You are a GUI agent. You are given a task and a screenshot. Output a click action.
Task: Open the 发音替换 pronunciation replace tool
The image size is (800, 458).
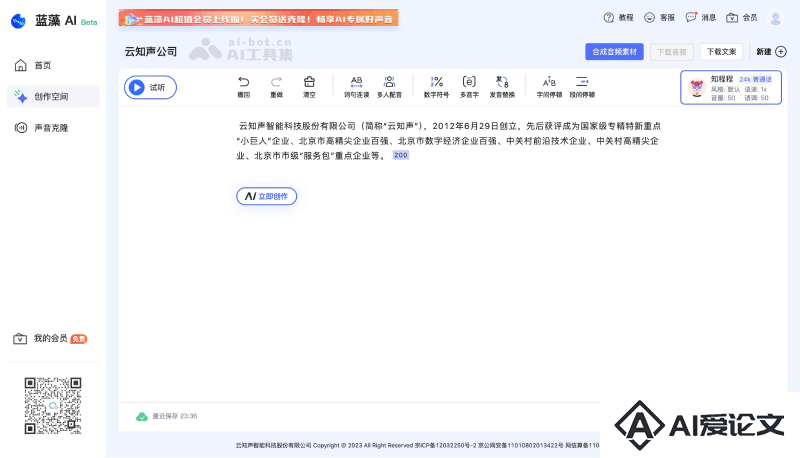click(x=502, y=86)
